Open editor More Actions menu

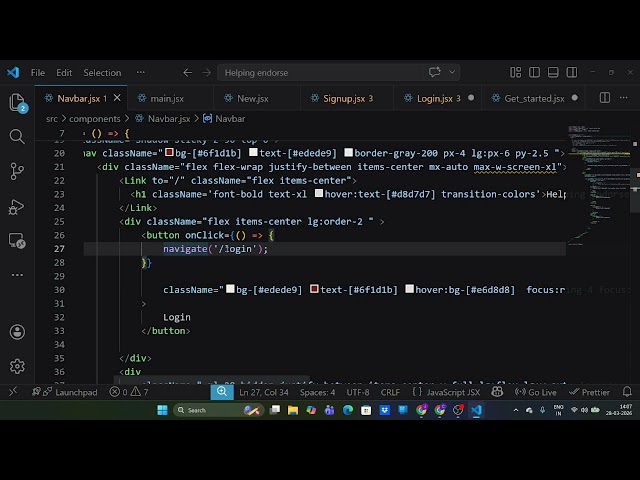click(x=624, y=98)
